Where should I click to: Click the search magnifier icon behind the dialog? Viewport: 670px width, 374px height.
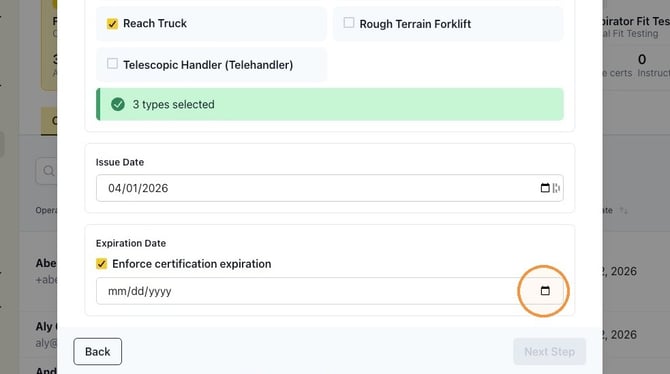pos(48,171)
